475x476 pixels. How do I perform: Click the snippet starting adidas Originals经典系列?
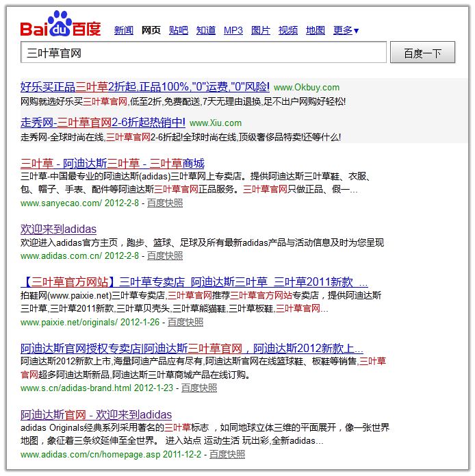[x=205, y=434]
